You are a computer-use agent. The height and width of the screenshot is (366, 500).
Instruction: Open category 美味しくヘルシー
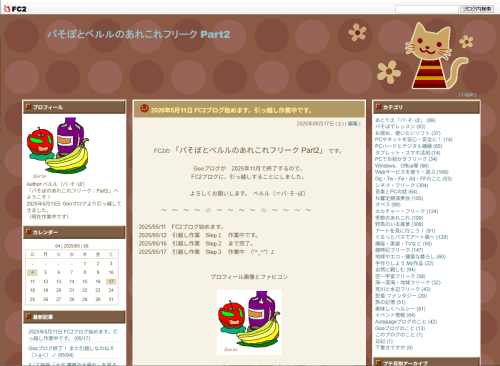(x=400, y=309)
